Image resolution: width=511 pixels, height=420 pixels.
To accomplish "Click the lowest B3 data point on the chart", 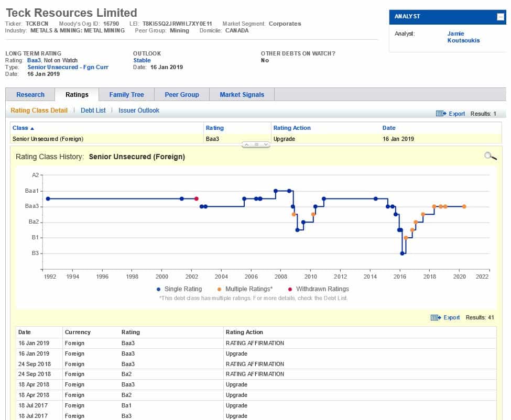I will [x=402, y=253].
